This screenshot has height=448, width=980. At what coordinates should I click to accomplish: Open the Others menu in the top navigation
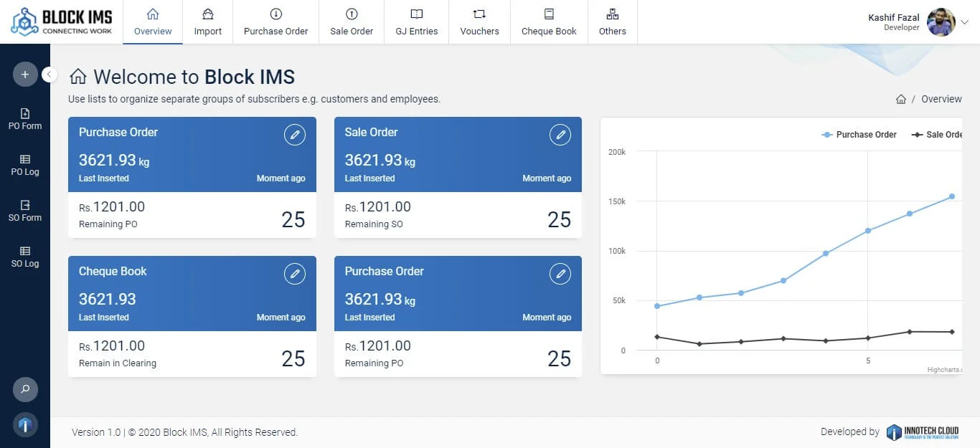[x=612, y=22]
